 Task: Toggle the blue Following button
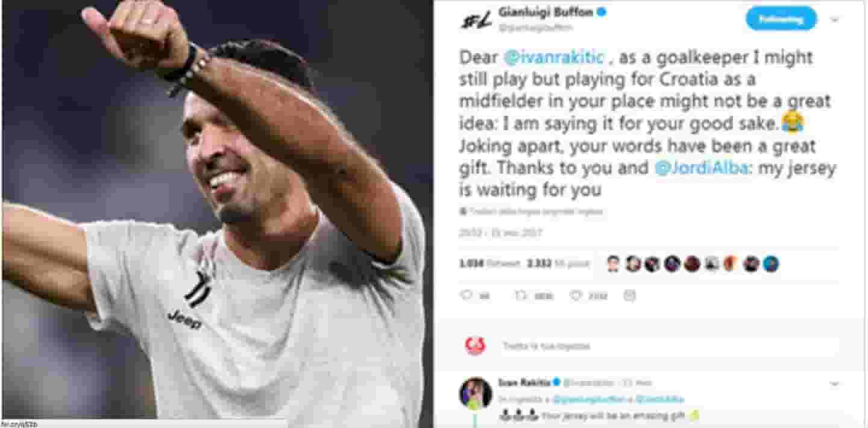point(781,19)
